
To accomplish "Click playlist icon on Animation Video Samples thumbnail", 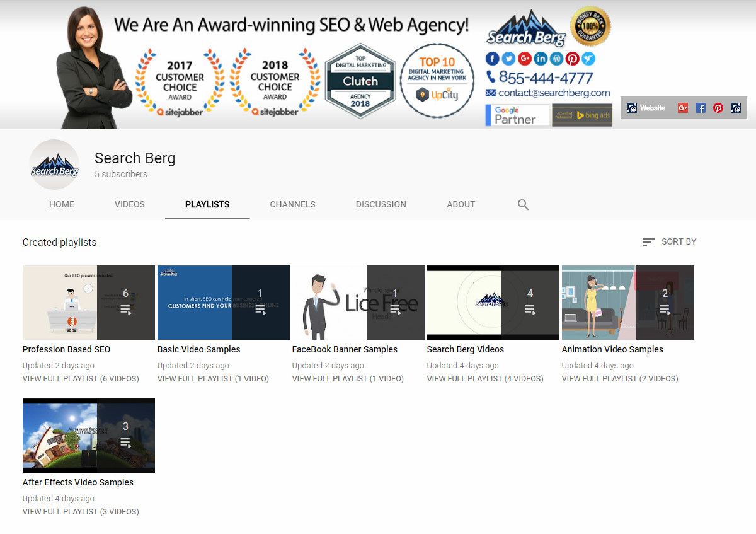I will point(665,310).
